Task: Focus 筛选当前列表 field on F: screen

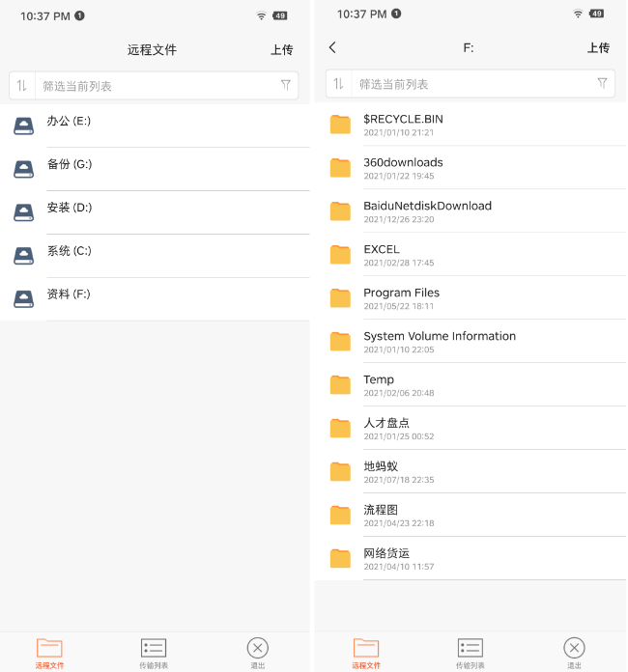Action: [x=471, y=84]
